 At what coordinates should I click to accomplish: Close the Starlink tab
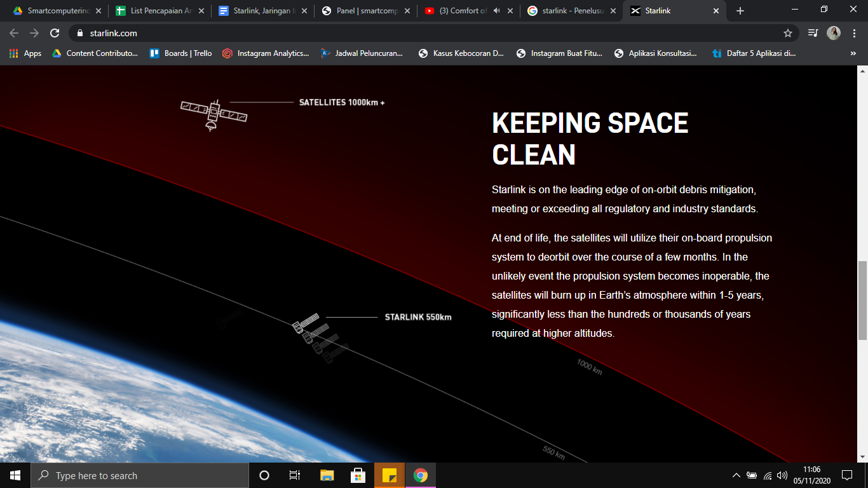tap(716, 11)
